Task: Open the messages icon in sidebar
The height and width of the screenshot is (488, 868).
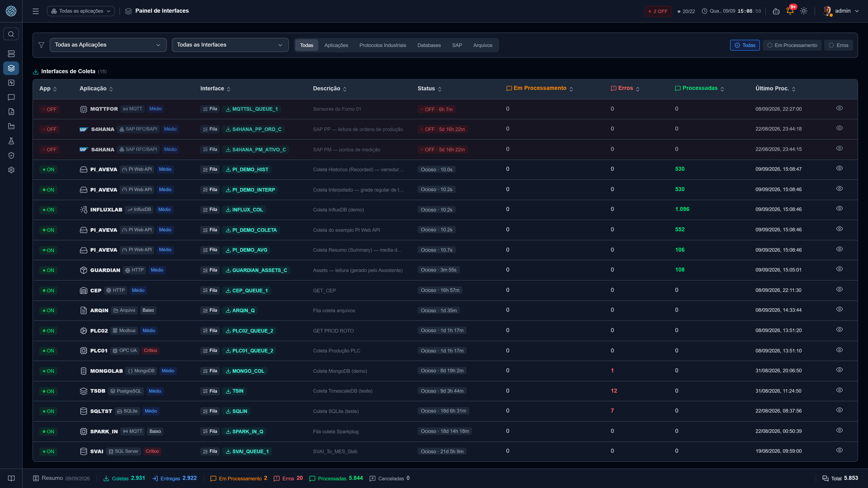Action: (11, 97)
